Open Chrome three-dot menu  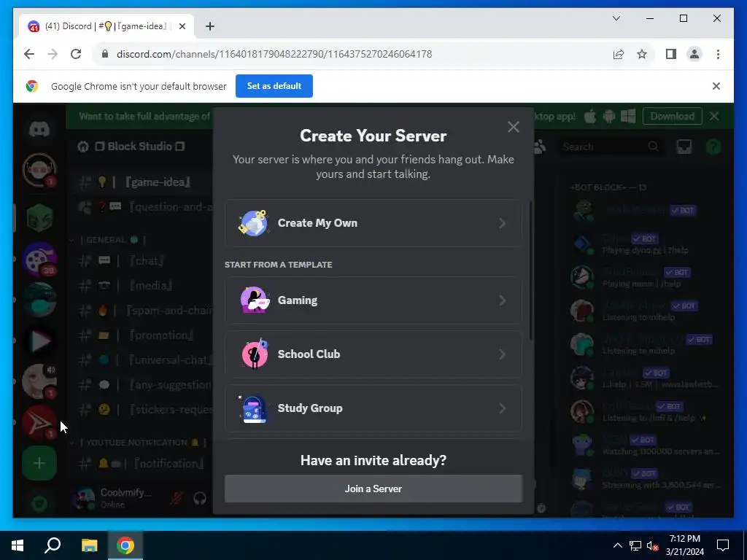[718, 54]
